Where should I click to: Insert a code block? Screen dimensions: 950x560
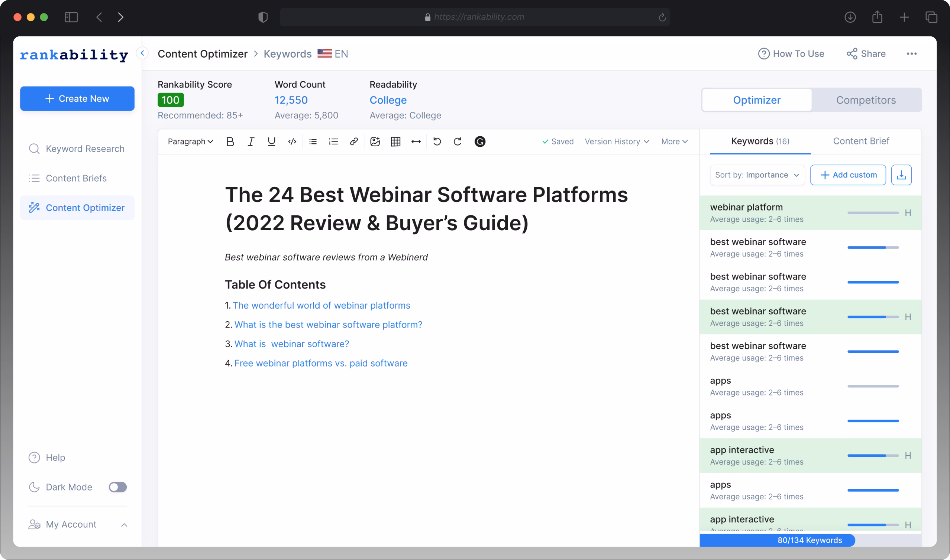(292, 141)
